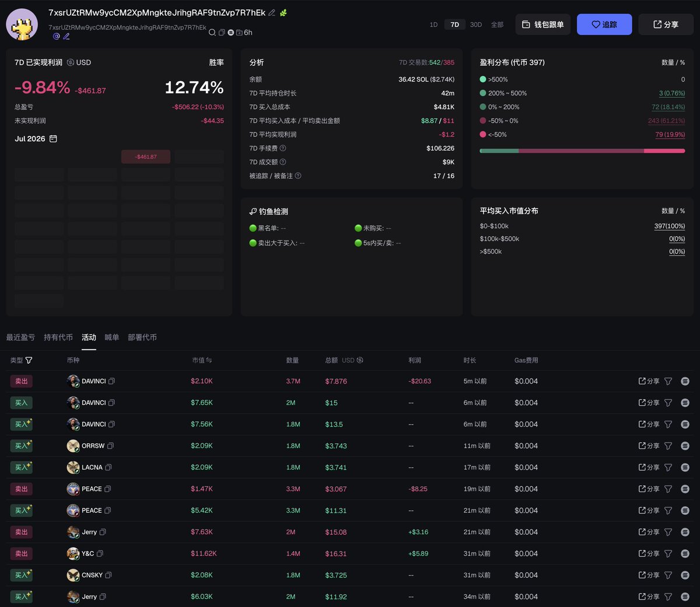Click help icon next to 7D 成交额
700x607 pixels.
point(283,162)
